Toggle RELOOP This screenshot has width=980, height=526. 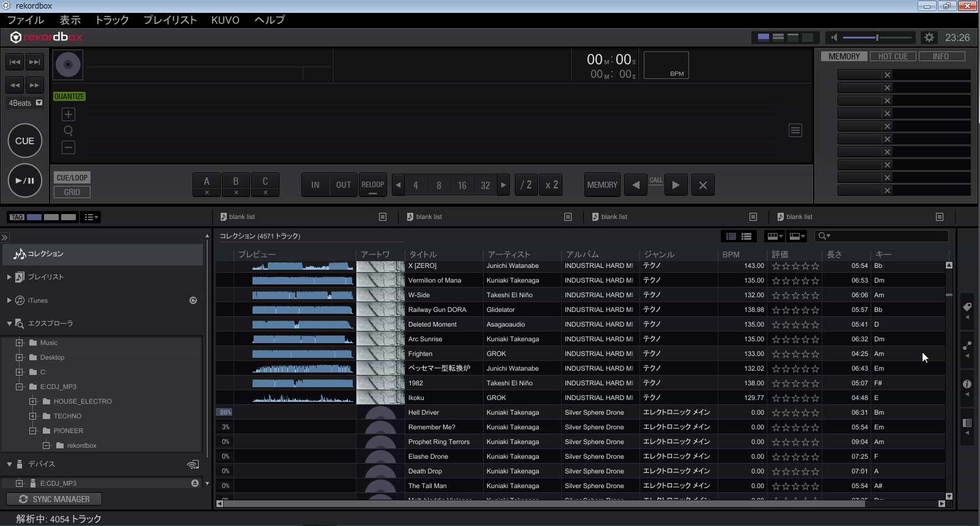click(x=373, y=185)
